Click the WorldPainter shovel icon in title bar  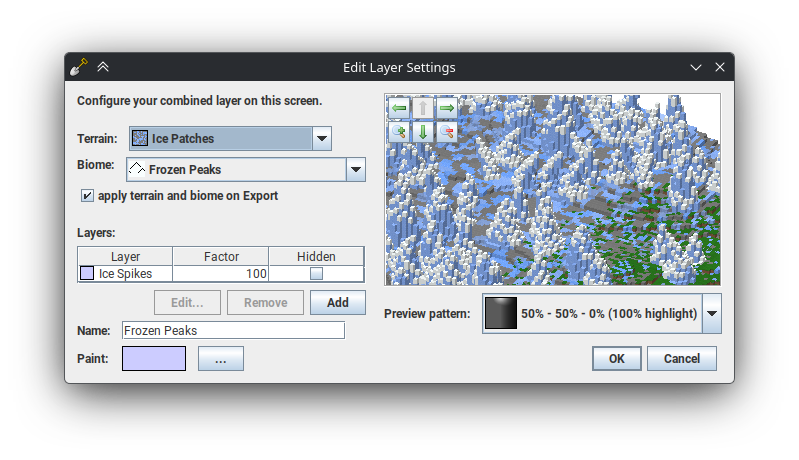click(79, 67)
